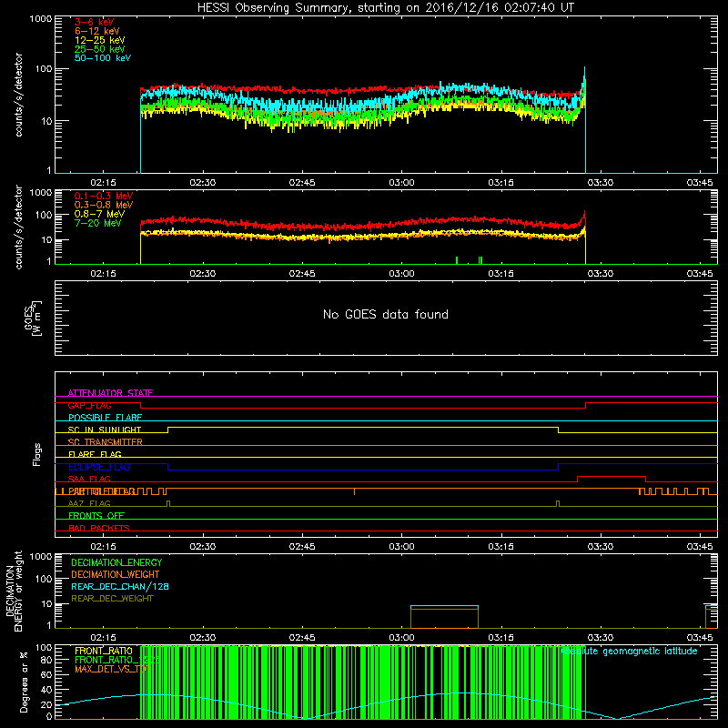Click the yellow 12-25 keV legend entry

99,40
